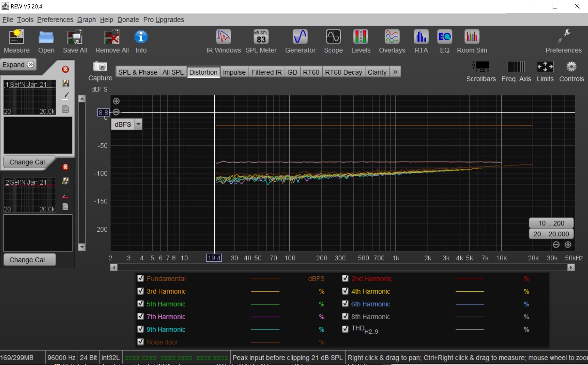Viewport: 588px width, 365px height.
Task: Click Change Cal for measurement 1
Action: pyautogui.click(x=29, y=162)
